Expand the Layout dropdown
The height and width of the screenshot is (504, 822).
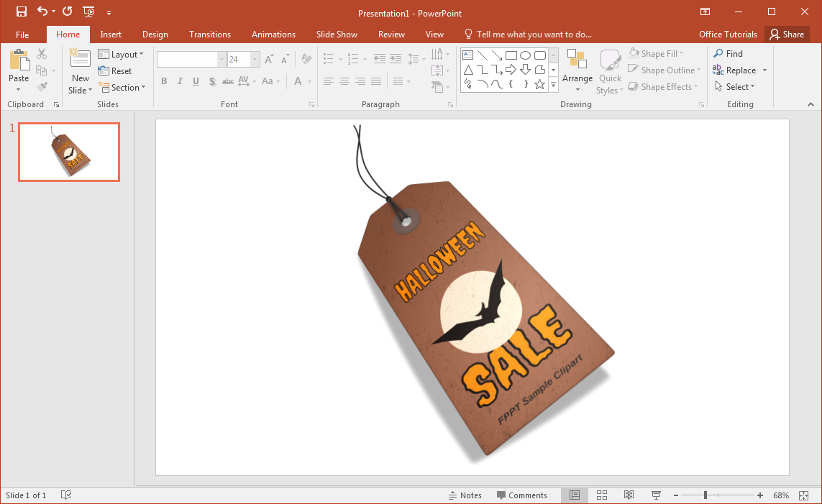121,55
